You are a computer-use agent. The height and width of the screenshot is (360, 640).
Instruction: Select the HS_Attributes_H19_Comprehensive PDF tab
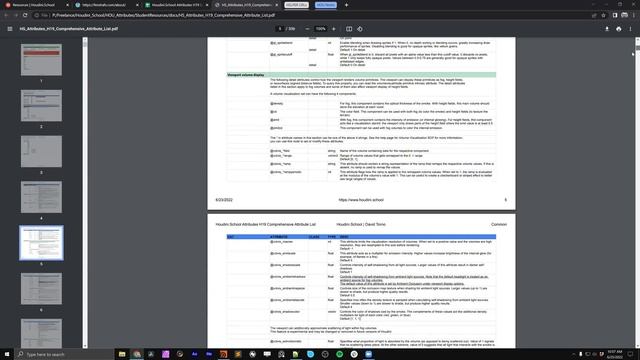point(246,5)
